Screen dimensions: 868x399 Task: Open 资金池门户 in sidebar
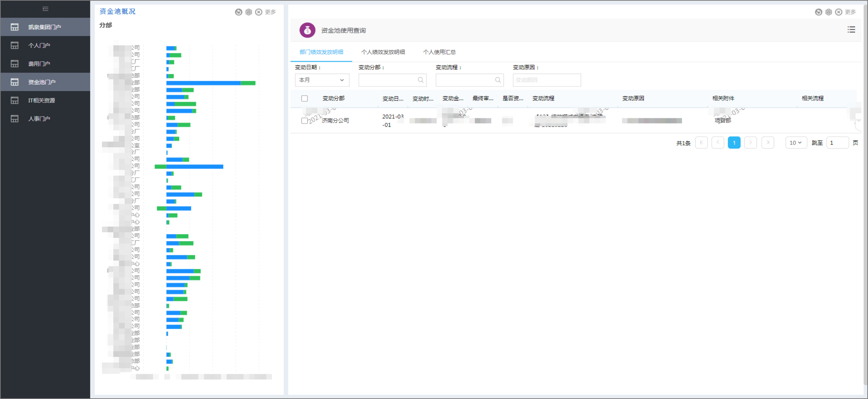coord(42,82)
